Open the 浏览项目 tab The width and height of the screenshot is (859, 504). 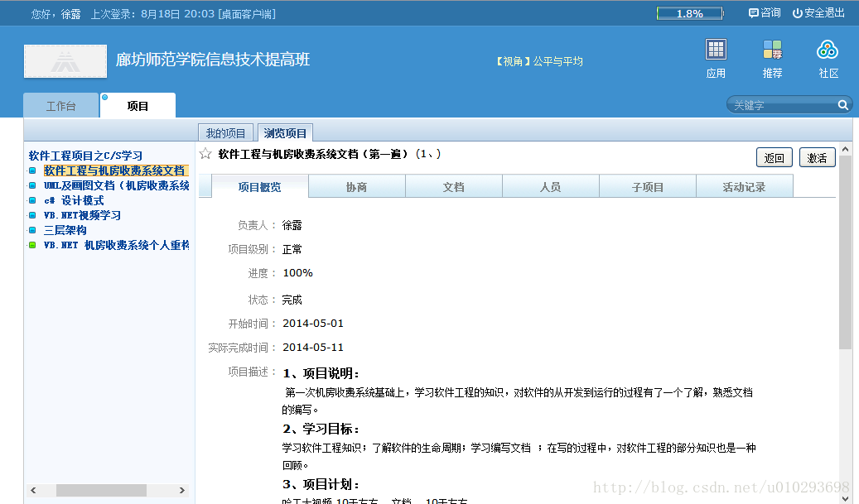point(285,133)
